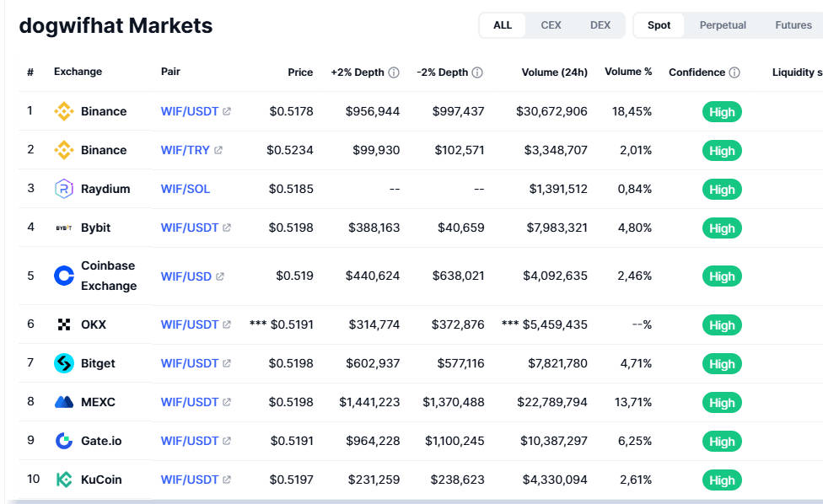Switch to the CEX filter tab

551,25
